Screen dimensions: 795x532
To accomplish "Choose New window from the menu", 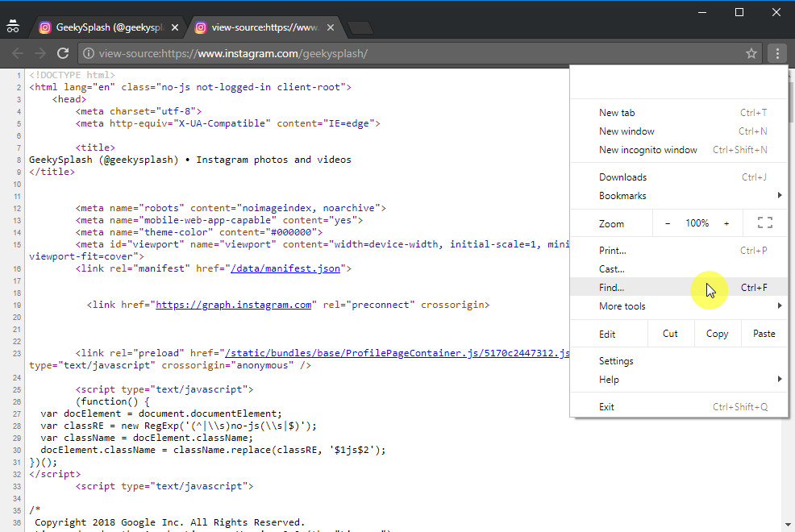I will pyautogui.click(x=679, y=131).
